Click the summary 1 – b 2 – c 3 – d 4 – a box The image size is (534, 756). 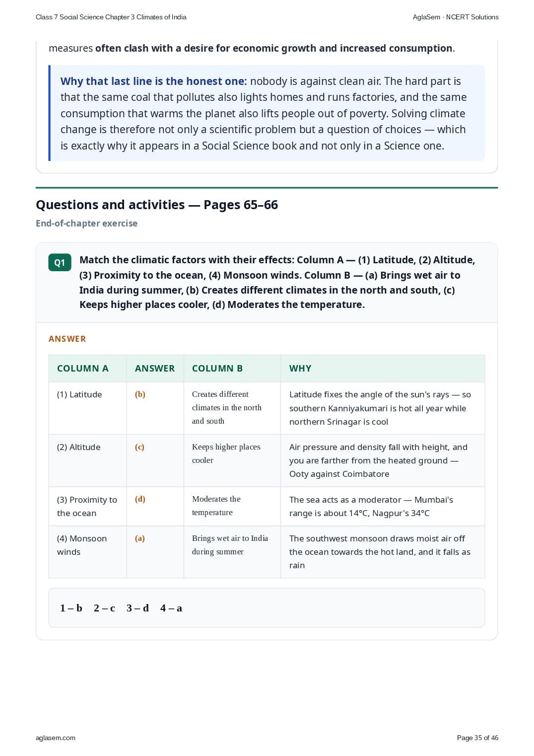267,608
